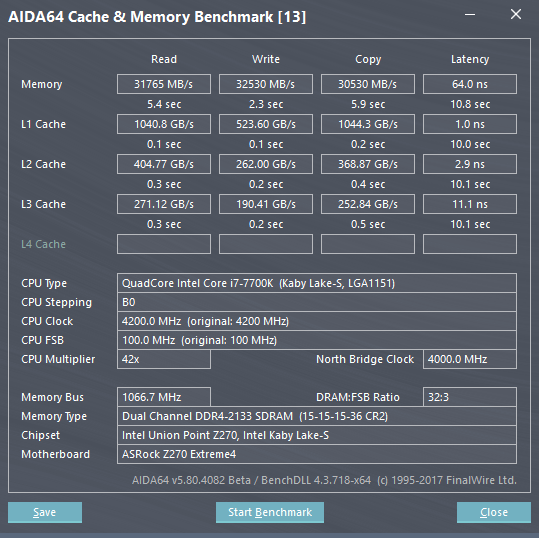Click the AIDA64 version footer text
The height and width of the screenshot is (538, 539).
[x=324, y=480]
